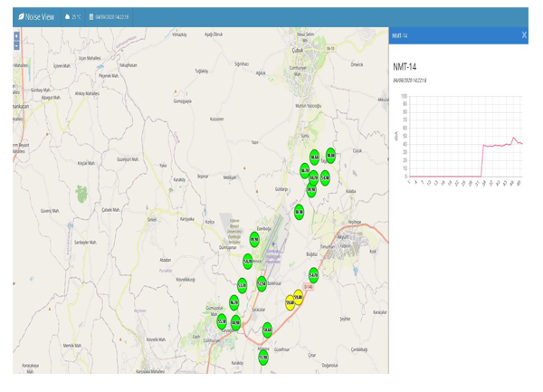
Task: Click the D-140 road badge on map
Action: tap(309, 287)
